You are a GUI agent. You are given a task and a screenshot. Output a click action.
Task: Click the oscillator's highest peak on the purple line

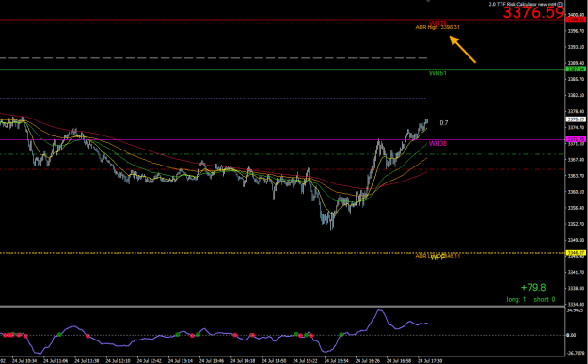[x=379, y=310]
